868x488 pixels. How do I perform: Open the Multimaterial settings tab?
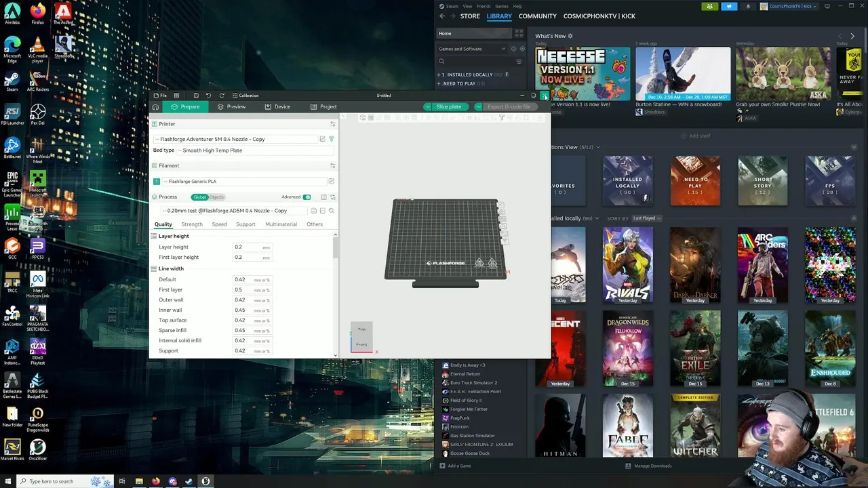[281, 224]
